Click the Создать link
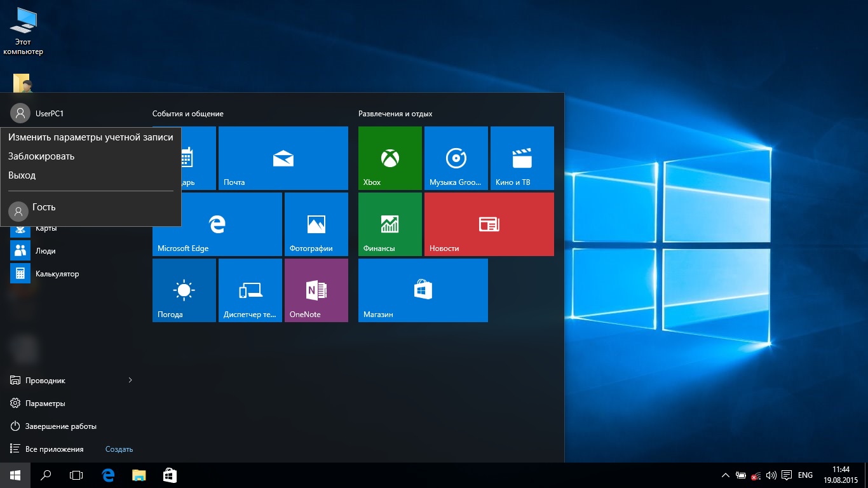This screenshot has height=488, width=868. pos(119,449)
